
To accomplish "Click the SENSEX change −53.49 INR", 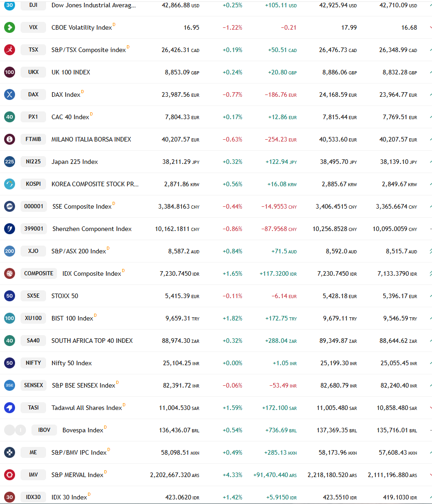I will pyautogui.click(x=283, y=385).
